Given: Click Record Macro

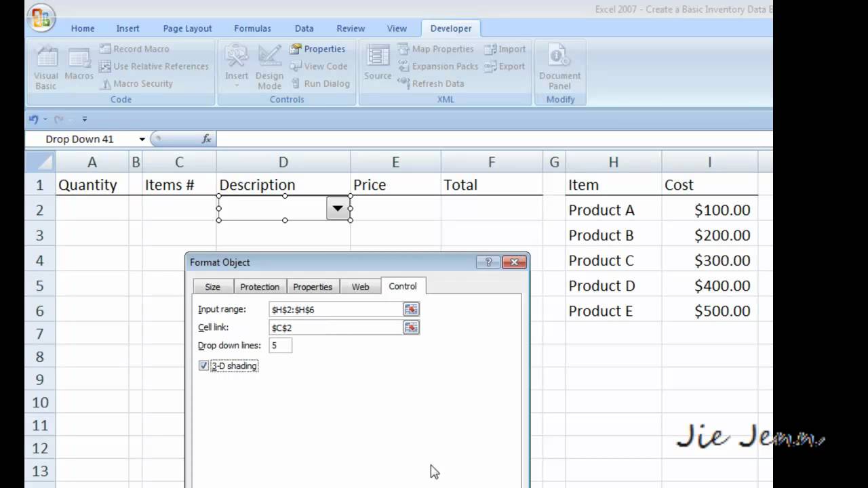Looking at the screenshot, I should pos(134,49).
